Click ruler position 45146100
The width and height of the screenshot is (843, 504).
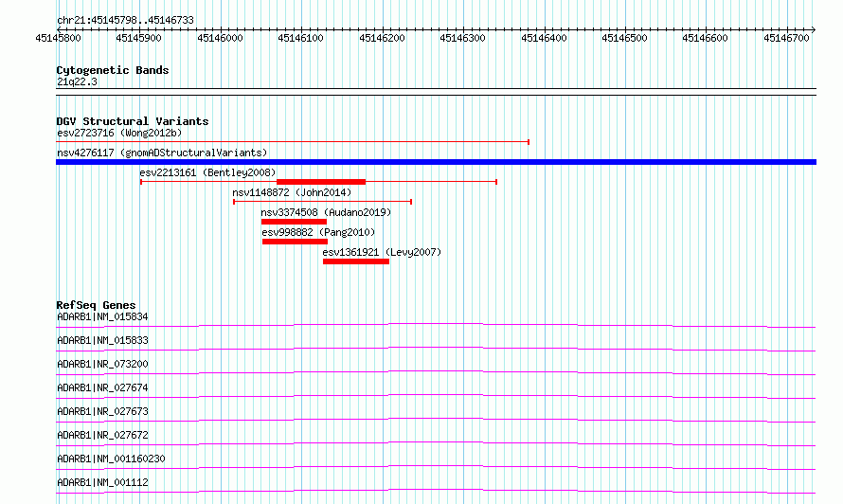[x=300, y=38]
